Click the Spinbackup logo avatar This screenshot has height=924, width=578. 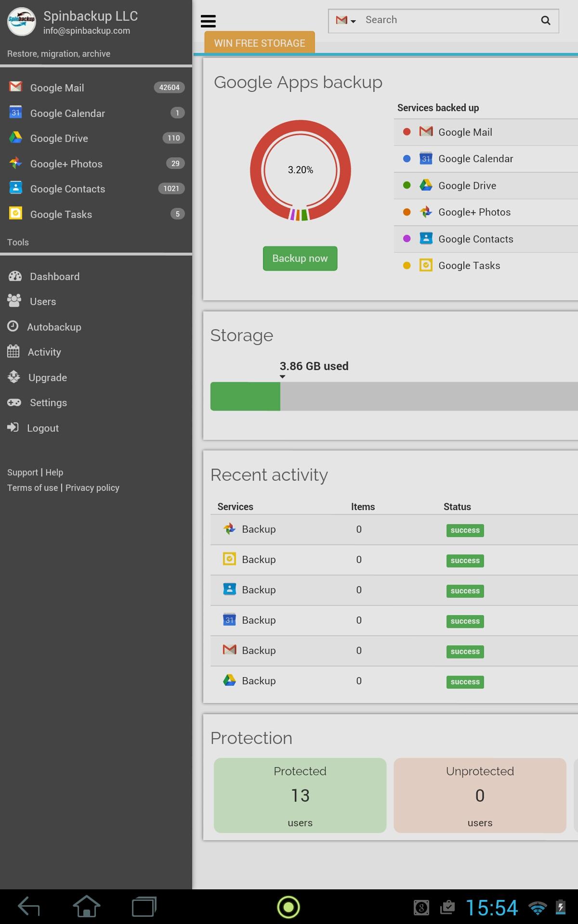(x=21, y=21)
